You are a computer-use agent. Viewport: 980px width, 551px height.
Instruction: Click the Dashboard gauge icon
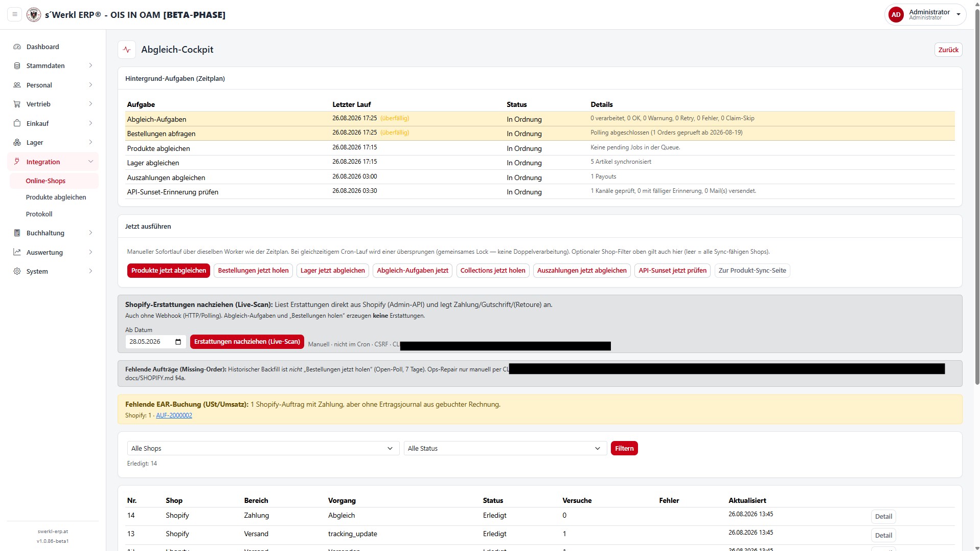[17, 47]
